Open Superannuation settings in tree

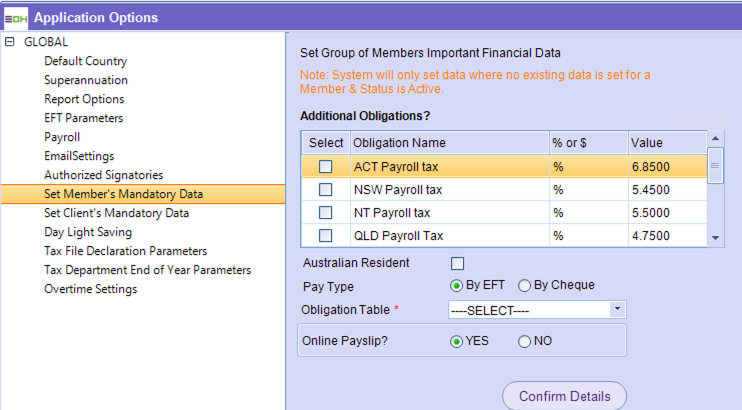[x=86, y=80]
